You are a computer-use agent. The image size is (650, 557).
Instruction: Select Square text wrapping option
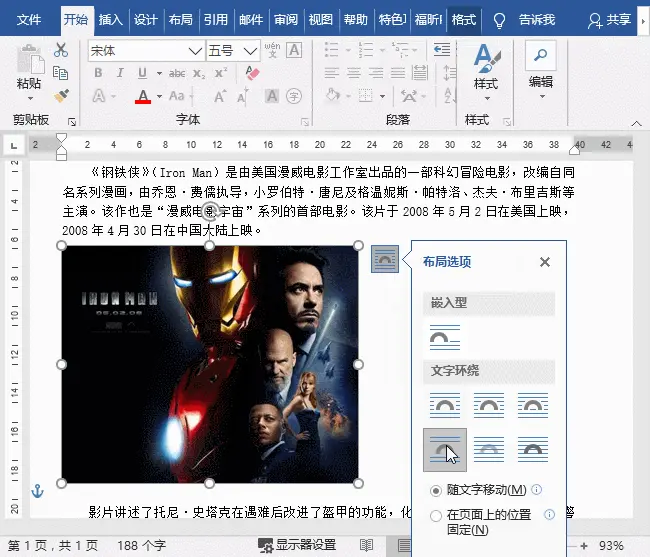[445, 405]
